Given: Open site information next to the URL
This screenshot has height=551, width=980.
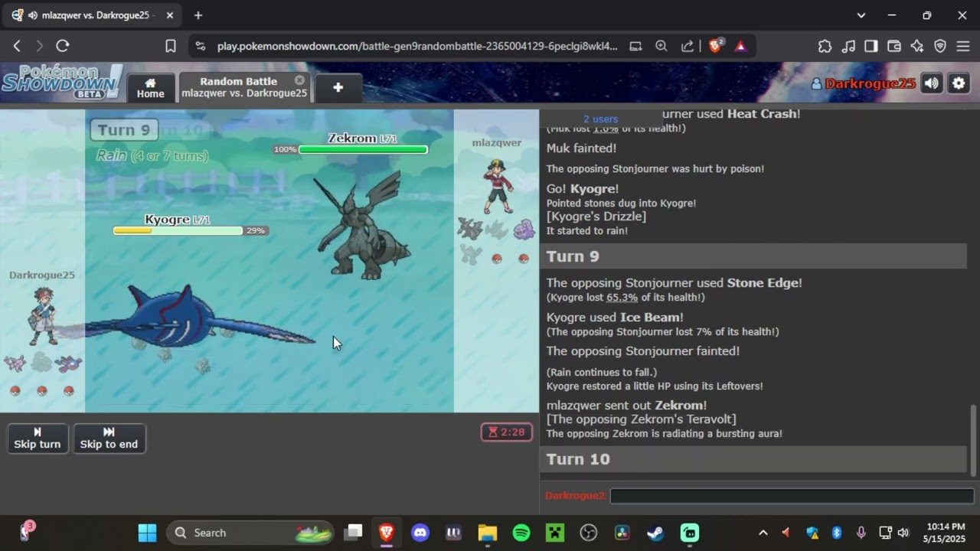Looking at the screenshot, I should coord(201,46).
